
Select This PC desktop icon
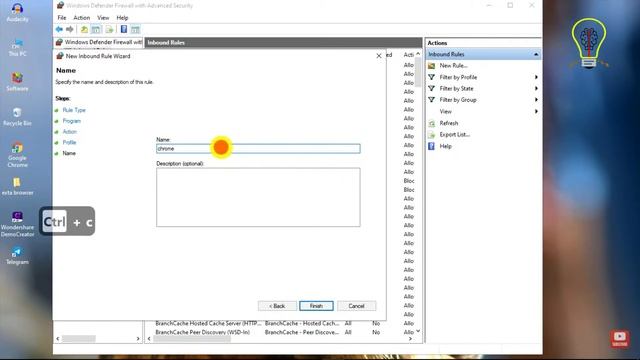coord(17,47)
